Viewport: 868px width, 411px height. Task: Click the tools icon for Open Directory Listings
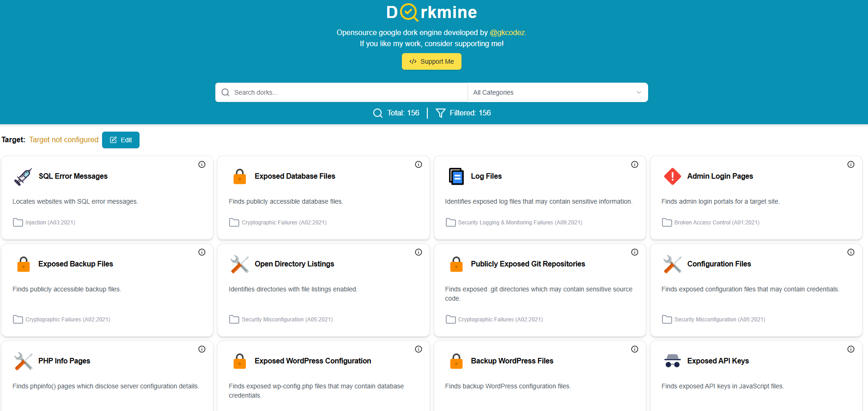239,264
